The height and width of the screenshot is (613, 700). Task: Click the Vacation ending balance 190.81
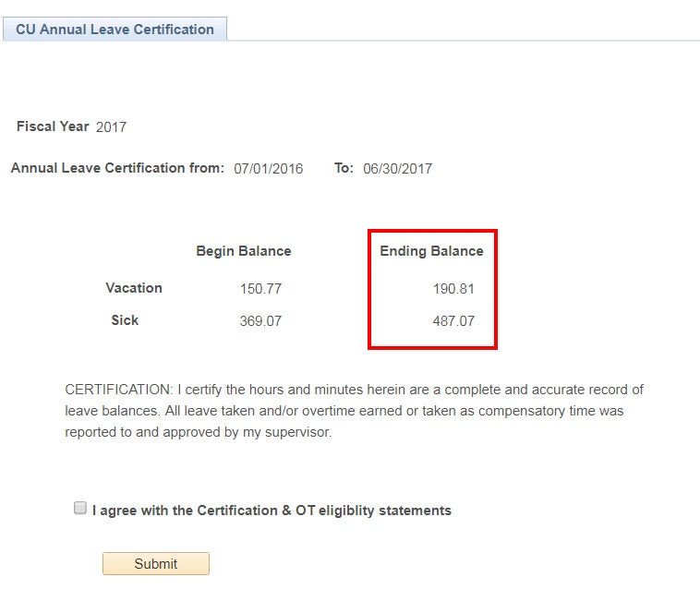coord(453,289)
